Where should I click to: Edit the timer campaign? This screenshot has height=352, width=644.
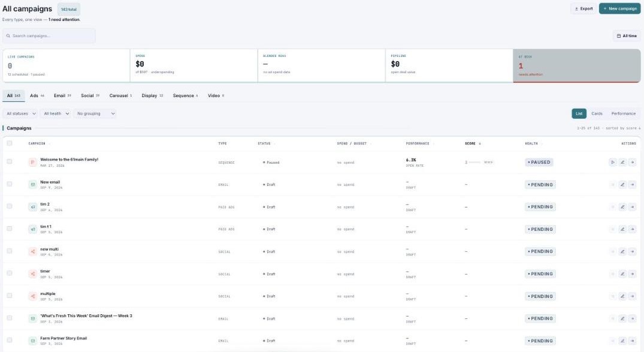(x=622, y=274)
